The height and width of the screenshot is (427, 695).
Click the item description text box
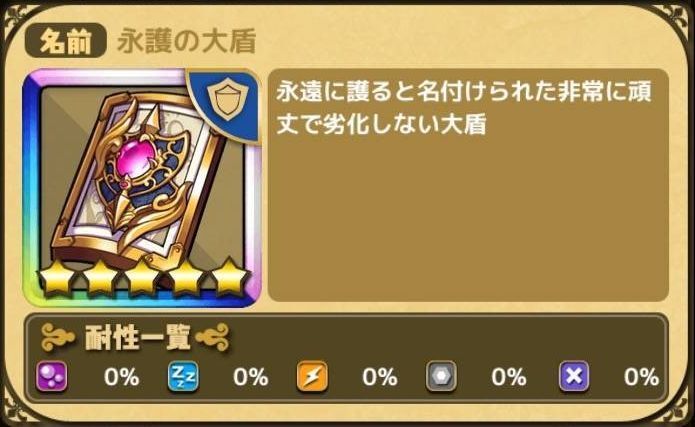point(468,185)
